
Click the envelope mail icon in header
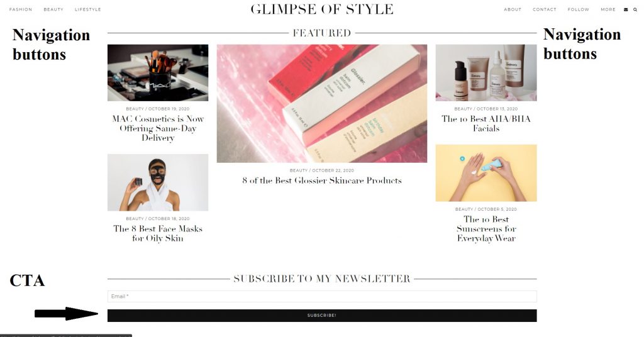pos(626,9)
